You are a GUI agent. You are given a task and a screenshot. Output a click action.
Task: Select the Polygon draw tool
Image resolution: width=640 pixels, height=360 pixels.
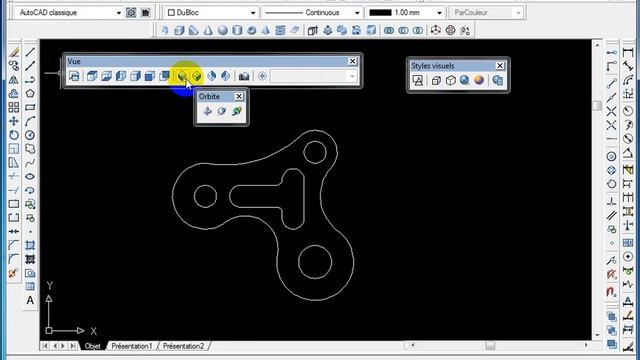(x=30, y=93)
